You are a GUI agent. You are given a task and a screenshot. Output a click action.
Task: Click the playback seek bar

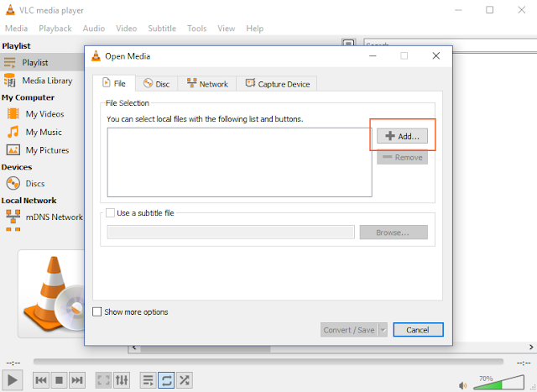[x=268, y=362]
